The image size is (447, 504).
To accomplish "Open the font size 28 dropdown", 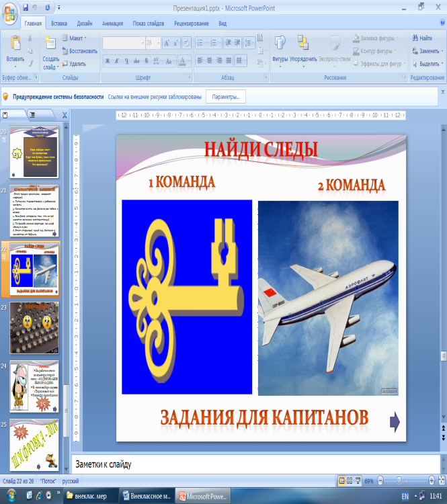I will [158, 43].
